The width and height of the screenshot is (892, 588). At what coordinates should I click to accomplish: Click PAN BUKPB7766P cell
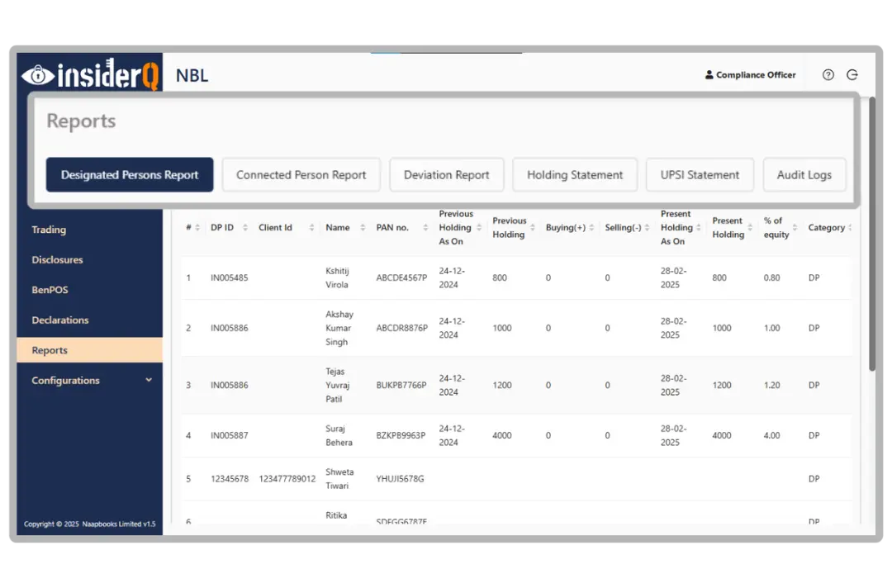pyautogui.click(x=401, y=385)
